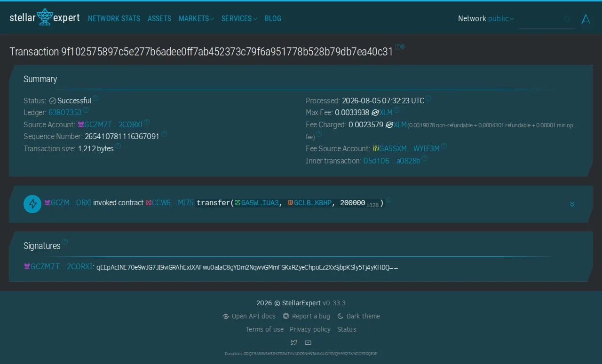This screenshot has width=602, height=364.
Task: Open inner transaction 05d106…a0828b
Action: click(x=392, y=161)
